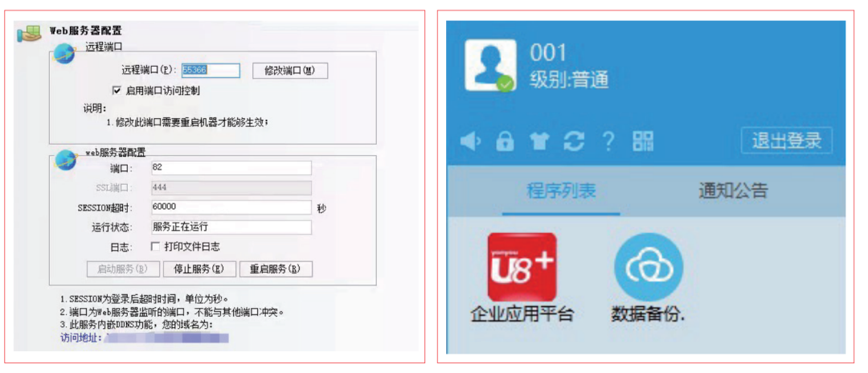This screenshot has height=373, width=868.
Task: Click the SESSION超时 field showing 60000
Action: click(x=231, y=207)
